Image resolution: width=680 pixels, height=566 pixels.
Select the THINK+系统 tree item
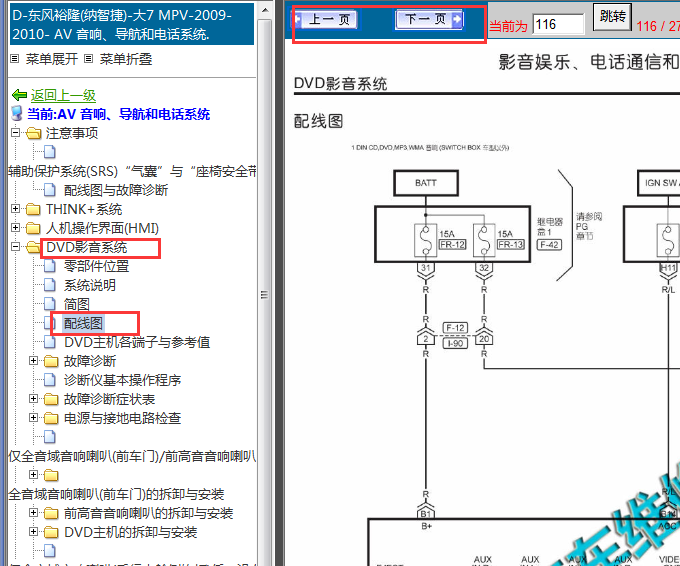pos(84,209)
